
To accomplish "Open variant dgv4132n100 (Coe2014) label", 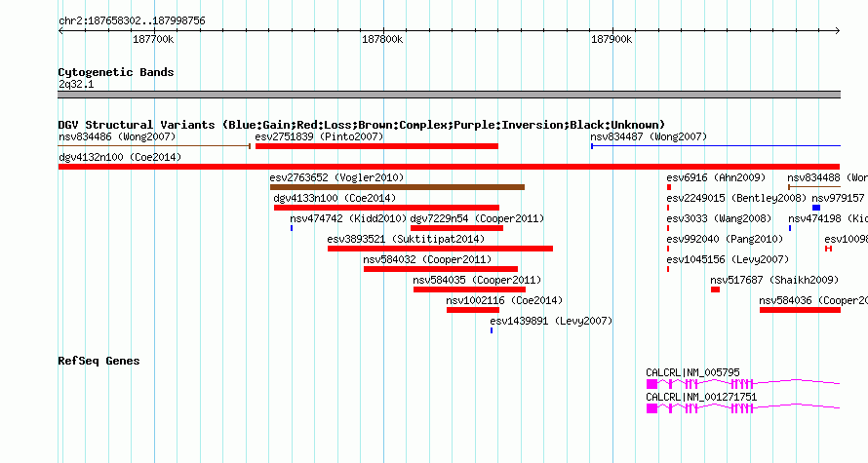I will (120, 157).
